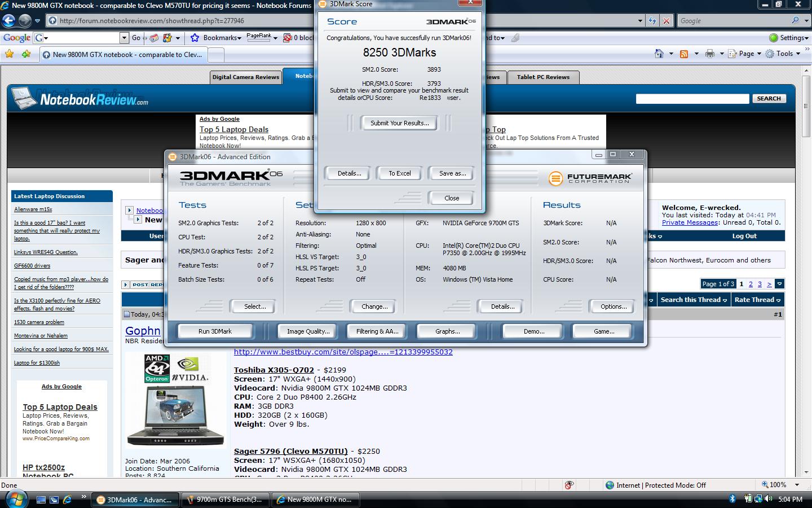Open the page jump dropdown arrow
The image size is (812, 508).
coord(779,284)
